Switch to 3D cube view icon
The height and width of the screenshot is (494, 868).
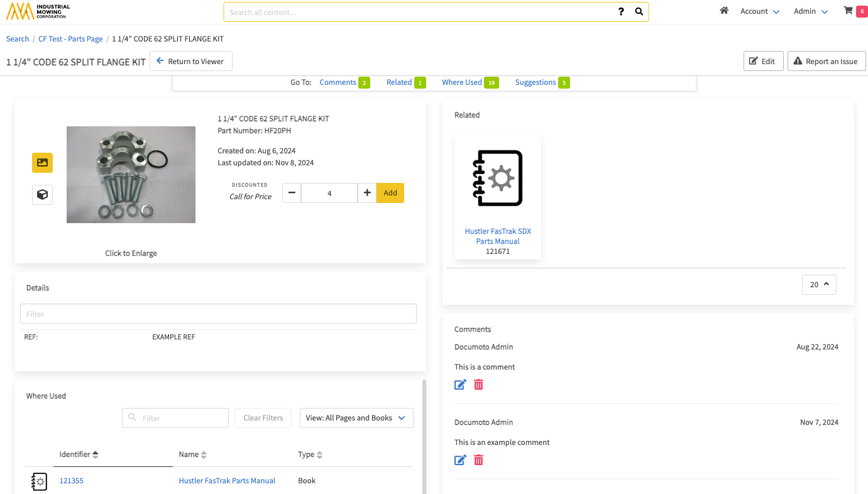42,195
